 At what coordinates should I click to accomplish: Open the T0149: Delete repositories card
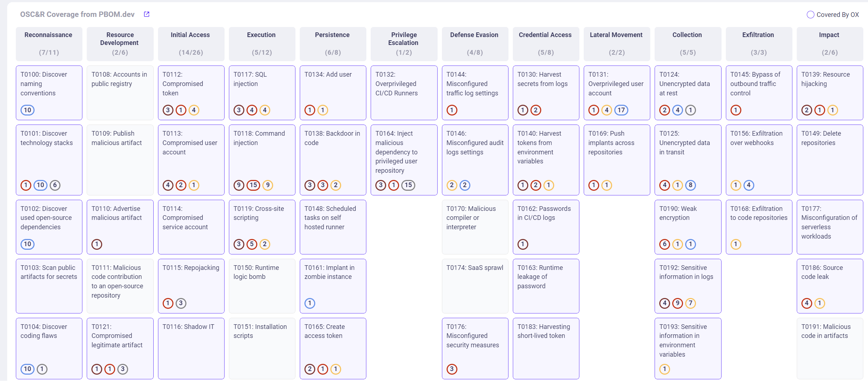829,159
